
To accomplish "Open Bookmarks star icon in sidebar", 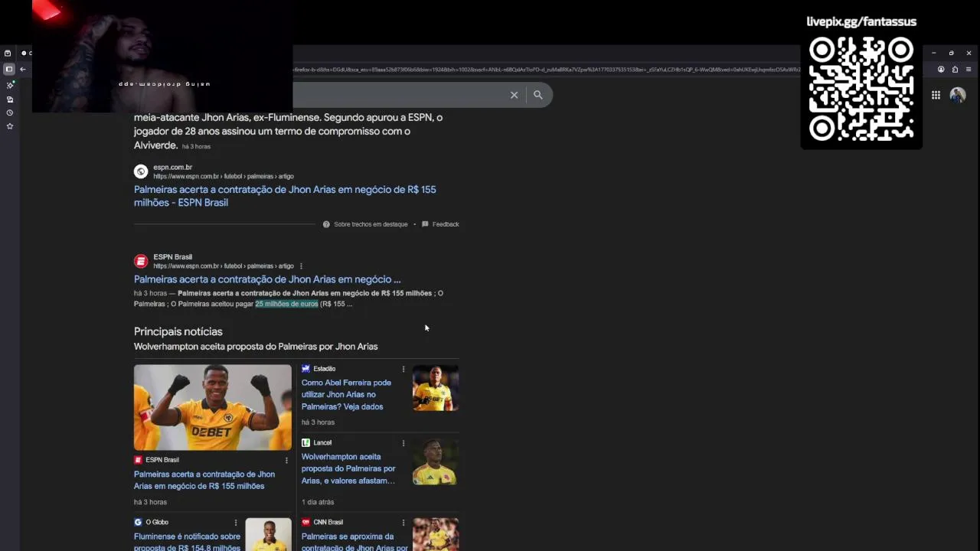I will 10,126.
